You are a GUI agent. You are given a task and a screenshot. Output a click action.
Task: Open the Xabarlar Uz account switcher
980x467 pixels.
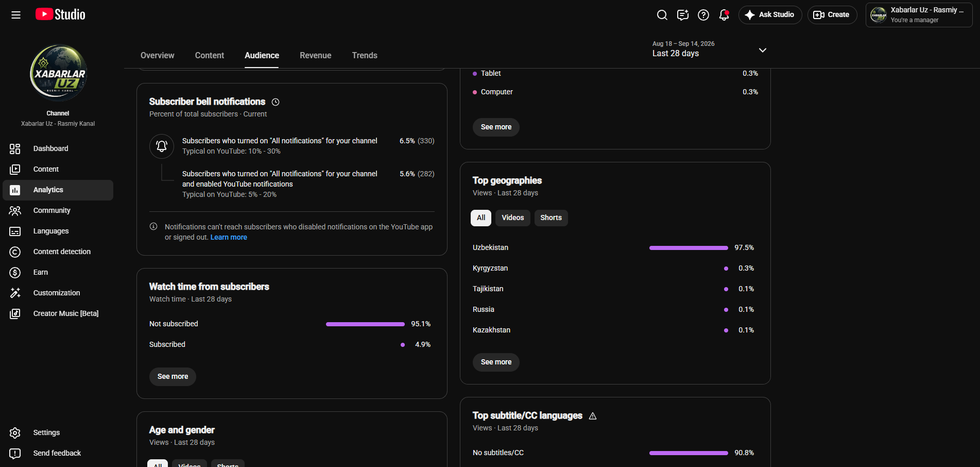[919, 15]
